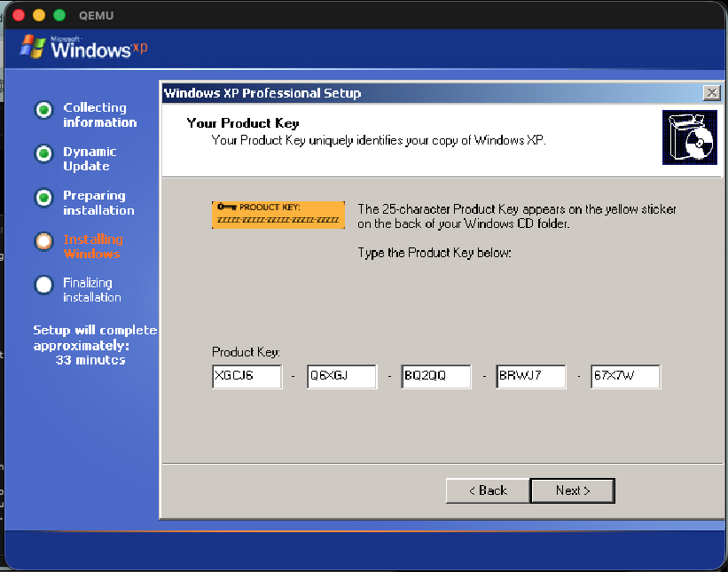
Task: Click the Finalizing installation step indicator
Action: point(44,285)
